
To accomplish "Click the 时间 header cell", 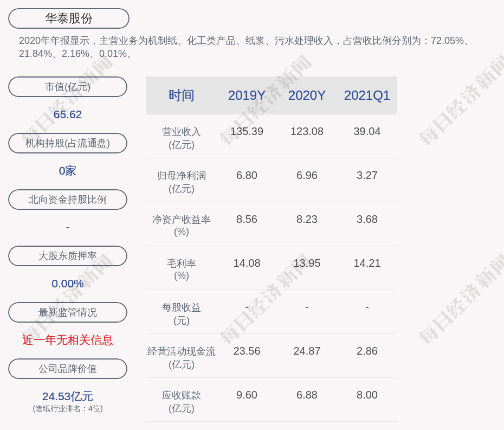I will tap(182, 95).
